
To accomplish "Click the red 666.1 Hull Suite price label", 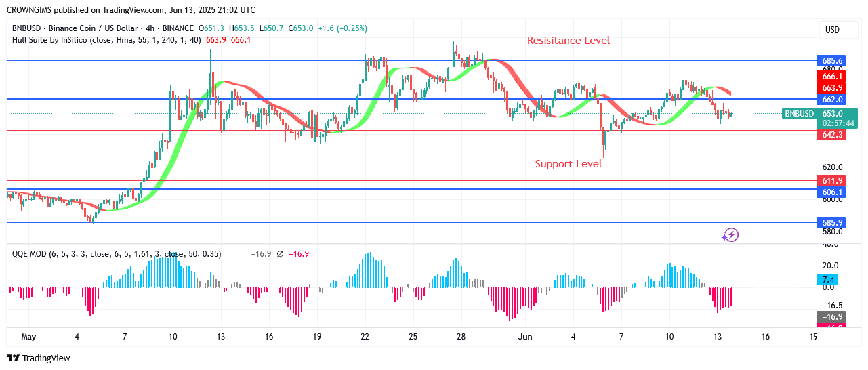I will [x=831, y=77].
